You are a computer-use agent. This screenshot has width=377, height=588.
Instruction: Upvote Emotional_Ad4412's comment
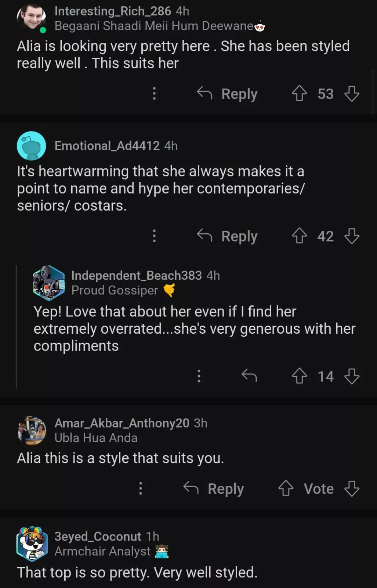coord(299,236)
